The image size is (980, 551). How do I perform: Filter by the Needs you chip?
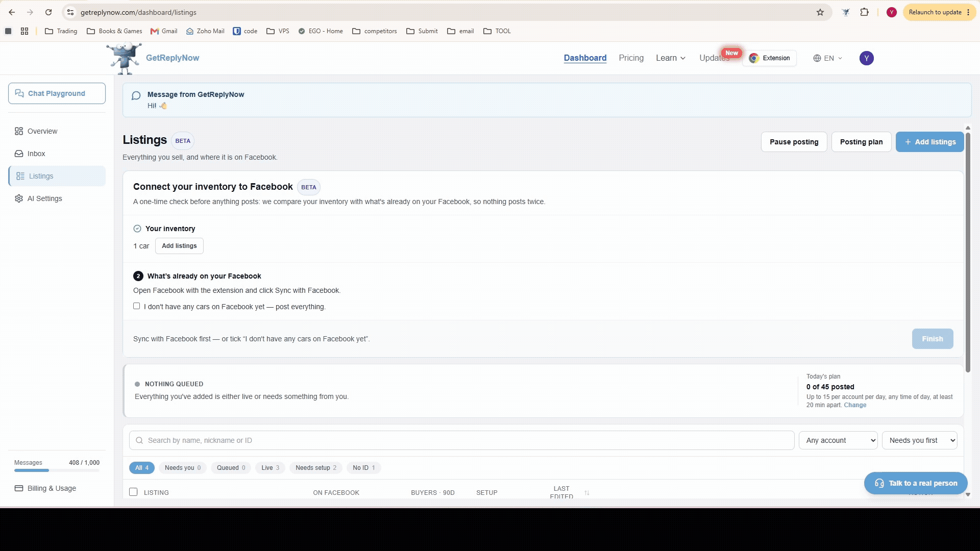(x=183, y=468)
